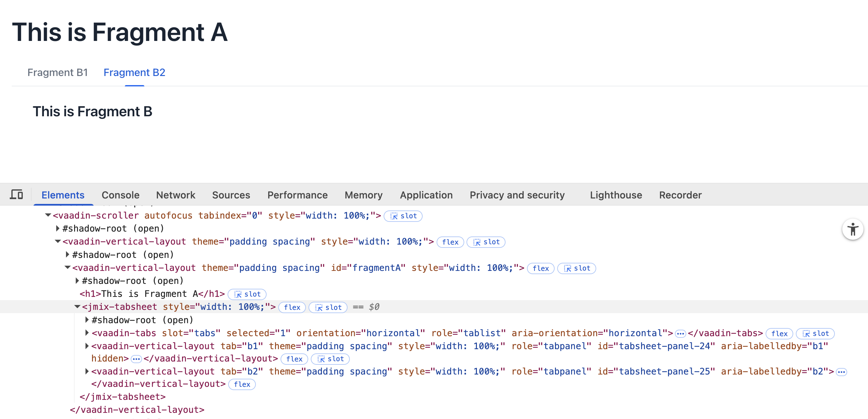The height and width of the screenshot is (419, 868).
Task: Open the Application panel
Action: tap(426, 195)
